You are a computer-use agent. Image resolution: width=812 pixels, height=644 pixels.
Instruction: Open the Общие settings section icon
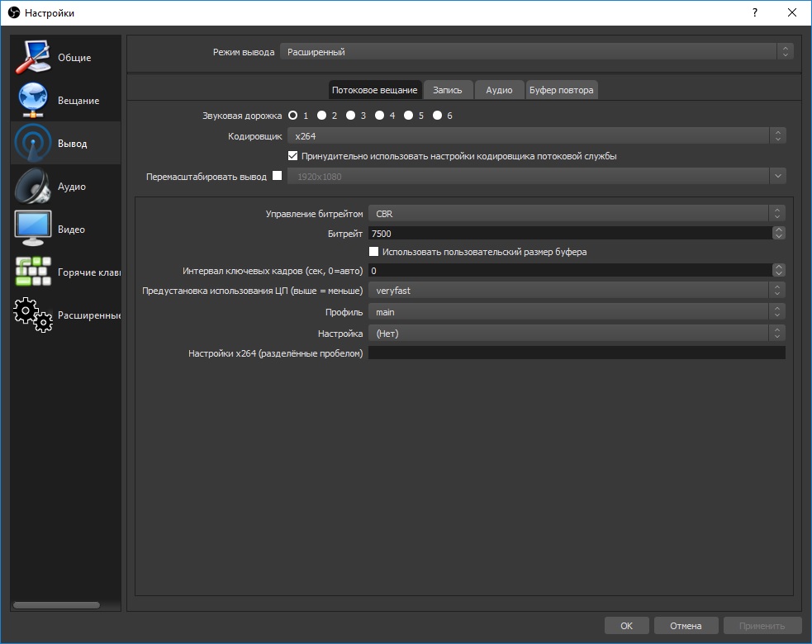[x=33, y=58]
